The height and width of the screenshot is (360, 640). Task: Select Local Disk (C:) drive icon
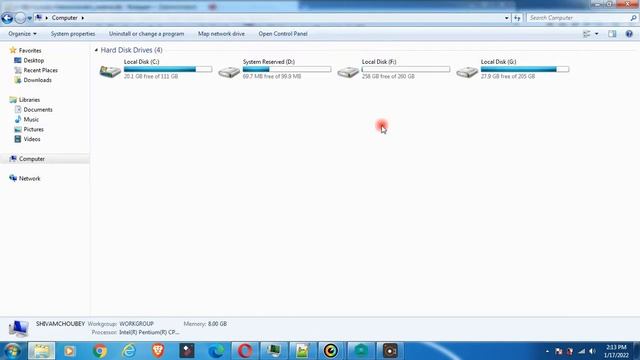click(110, 71)
